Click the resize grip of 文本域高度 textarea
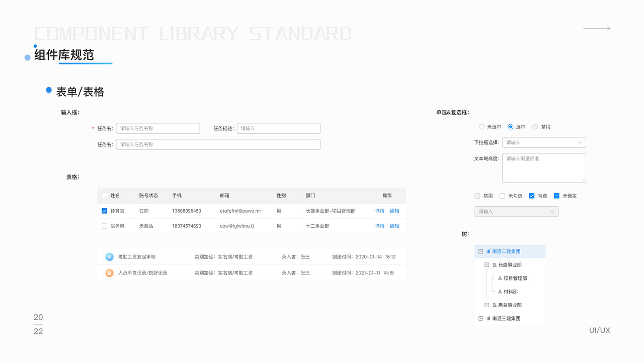The width and height of the screenshot is (644, 362). tap(584, 180)
